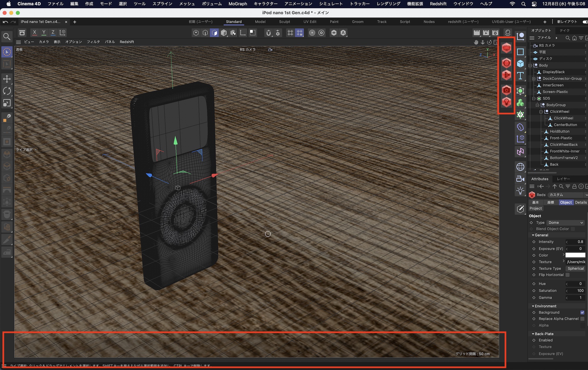Click the white Color swatch
The width and height of the screenshot is (588, 370).
tap(575, 255)
